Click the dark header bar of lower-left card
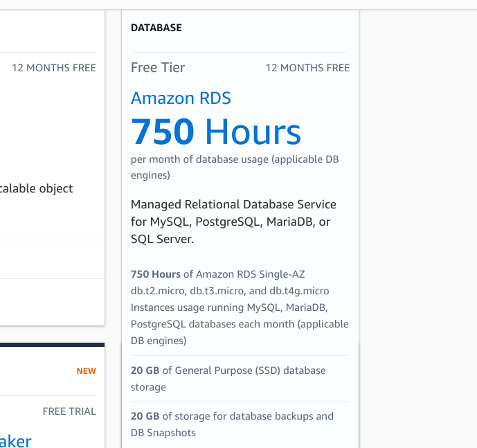Screen dimensions: 477x448 click(x=52, y=344)
